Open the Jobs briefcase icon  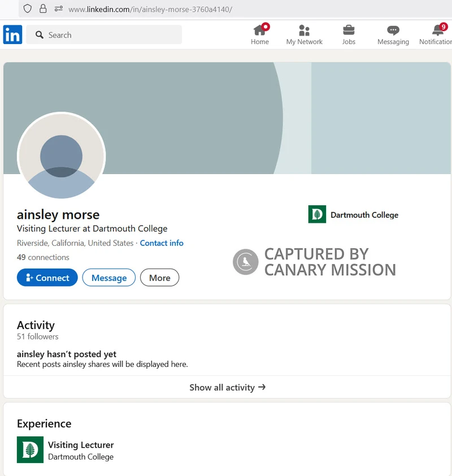coord(349,31)
